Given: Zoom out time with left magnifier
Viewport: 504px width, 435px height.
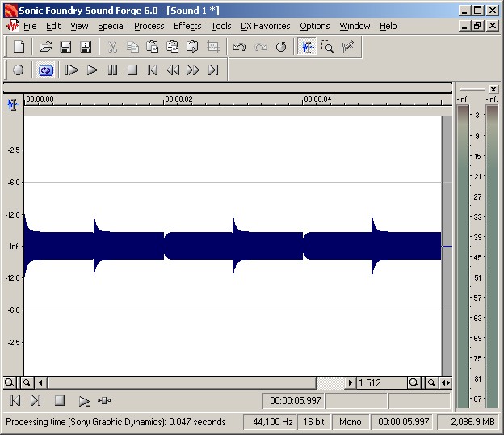Looking at the screenshot, I should coord(10,383).
